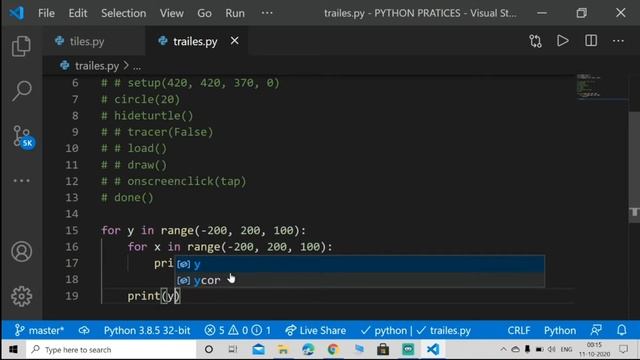Open the Edit menu
The width and height of the screenshot is (640, 360).
(78, 13)
